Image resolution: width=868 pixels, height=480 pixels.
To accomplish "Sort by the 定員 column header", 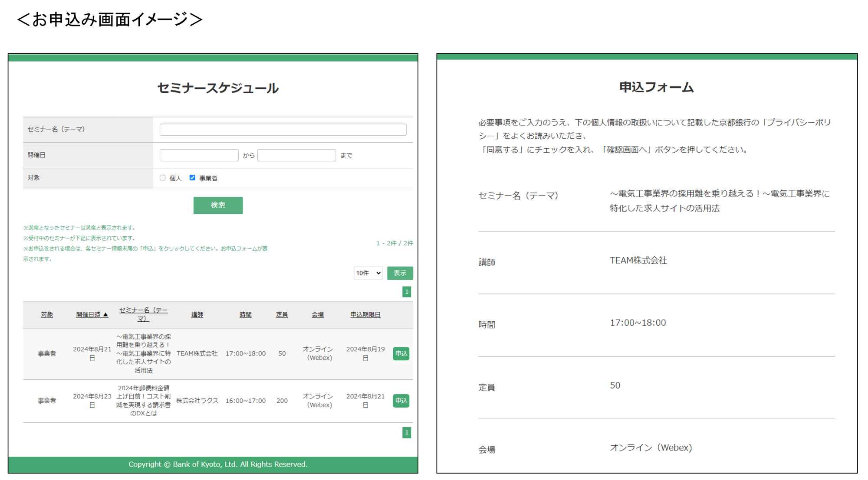I will (282, 315).
